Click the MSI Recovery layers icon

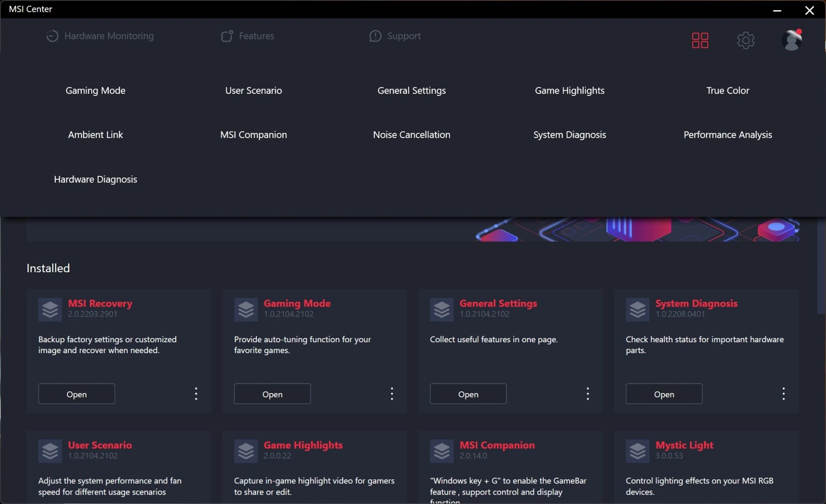pos(50,310)
